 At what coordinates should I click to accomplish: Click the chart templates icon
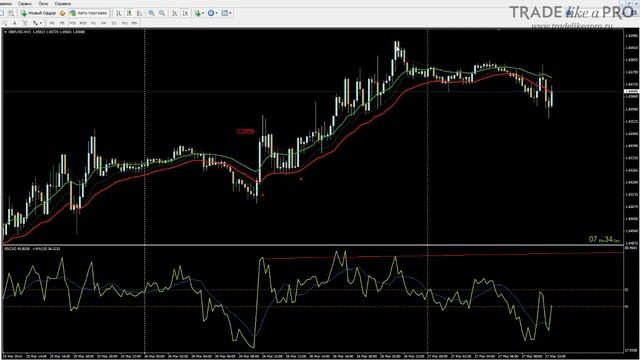[224, 13]
